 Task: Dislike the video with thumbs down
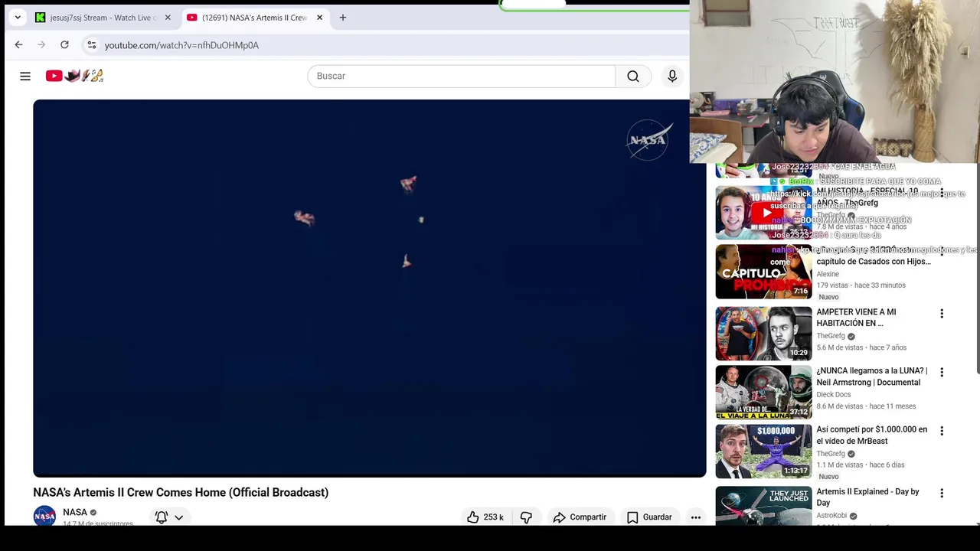[x=526, y=517]
